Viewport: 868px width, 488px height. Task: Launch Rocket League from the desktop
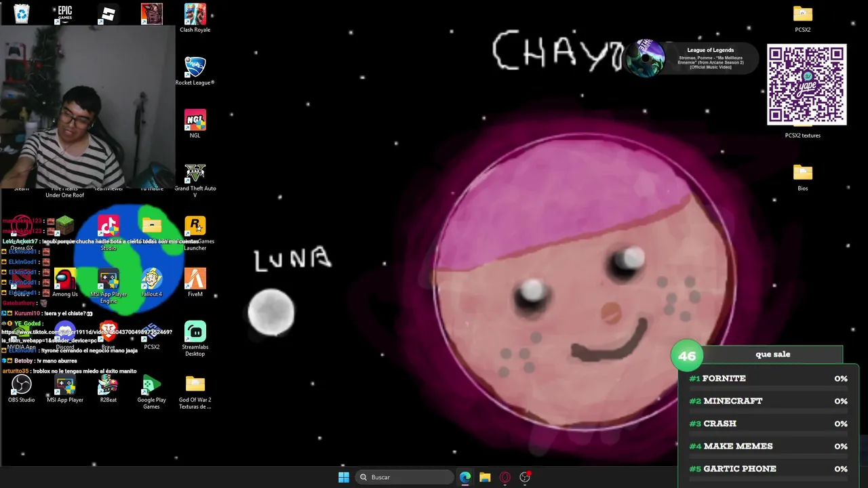click(195, 70)
